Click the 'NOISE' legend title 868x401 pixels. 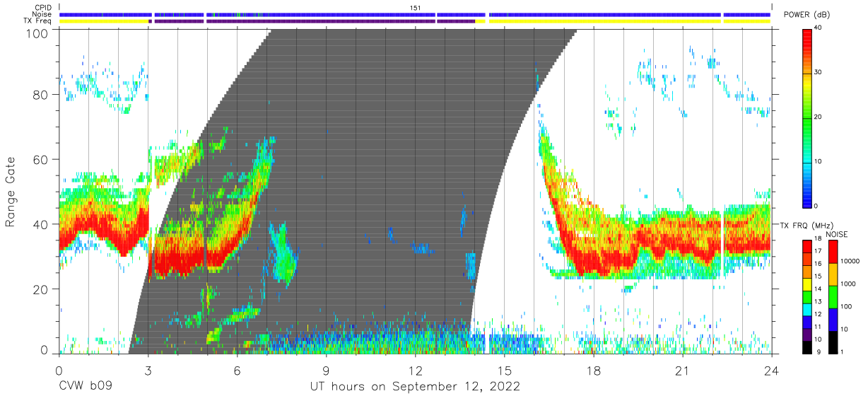[x=836, y=234]
